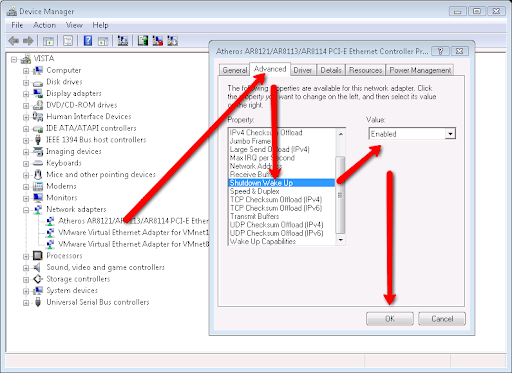Viewport: 512px width, 373px height.
Task: Click the Update driver software icon
Action: (143, 41)
